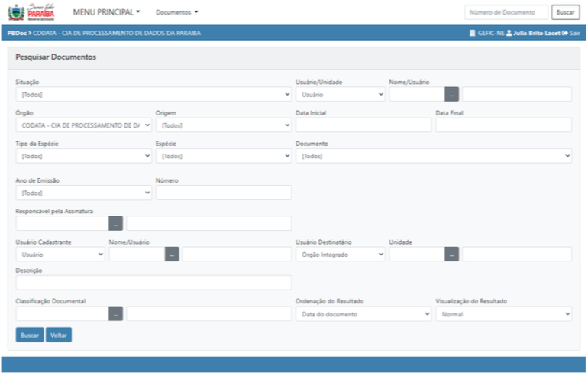Click the blue Buscar button in form
This screenshot has height=373, width=588.
point(30,335)
